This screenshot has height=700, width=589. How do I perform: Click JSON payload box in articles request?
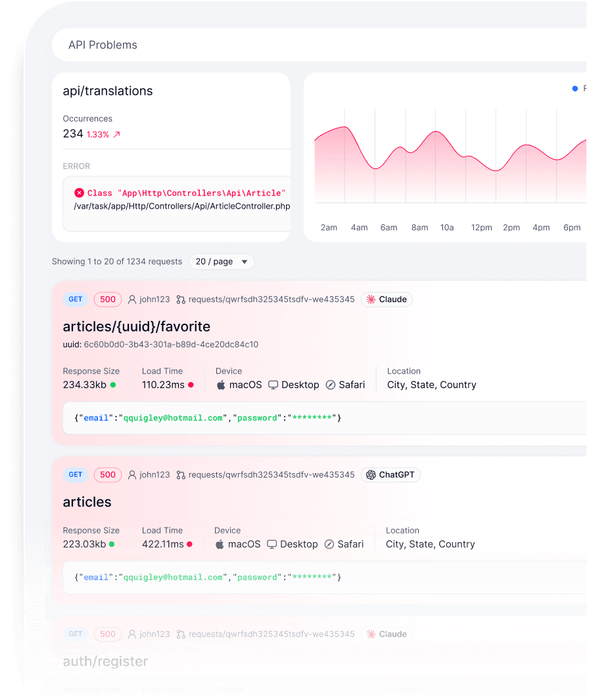[324, 578]
